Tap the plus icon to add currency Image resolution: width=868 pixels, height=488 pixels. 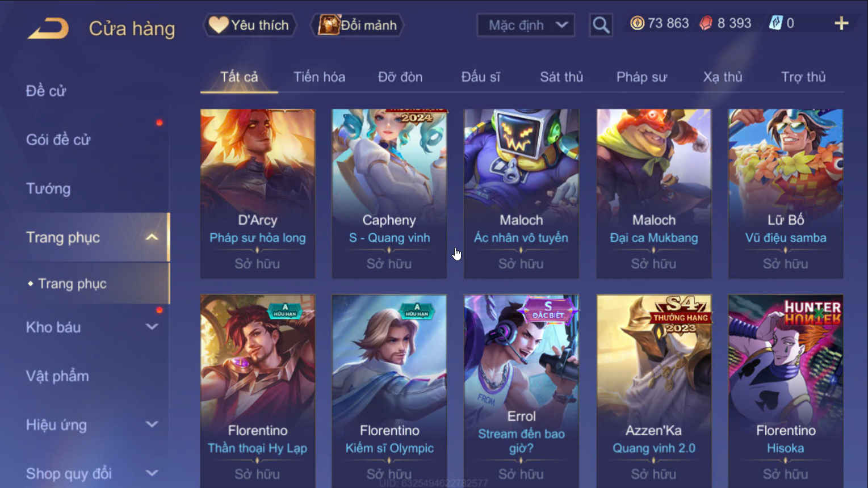(x=841, y=23)
